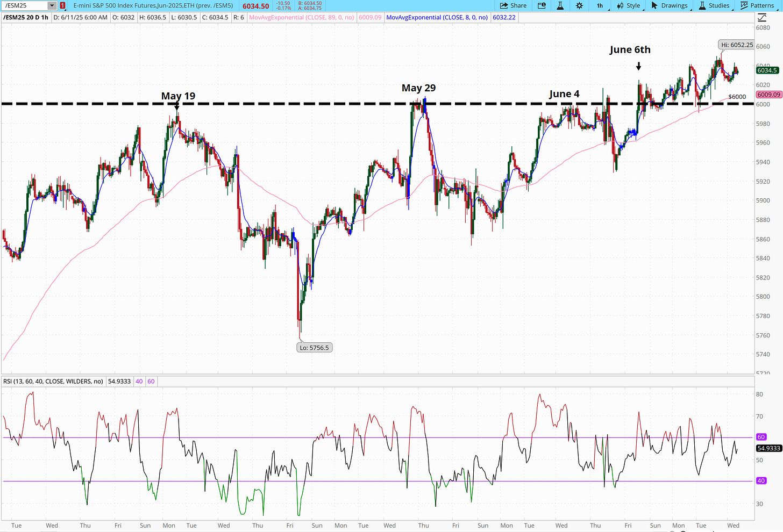Click the purple 60 value in RSI header
The image size is (783, 532).
pos(151,381)
